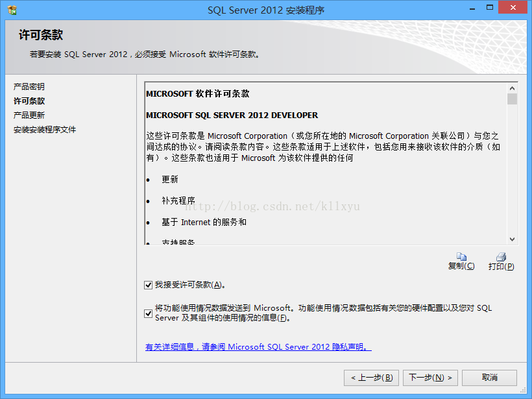Click the license text scrollbar thumb
The width and height of the screenshot is (532, 399).
(512, 99)
